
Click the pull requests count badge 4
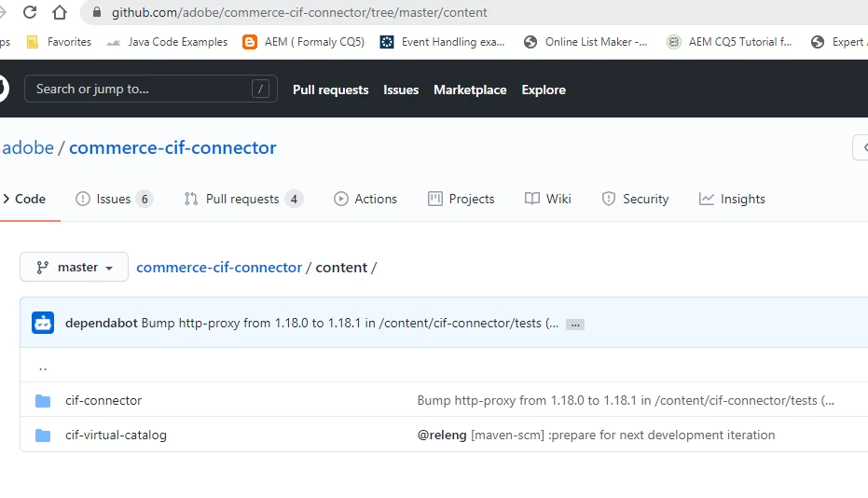pos(294,199)
